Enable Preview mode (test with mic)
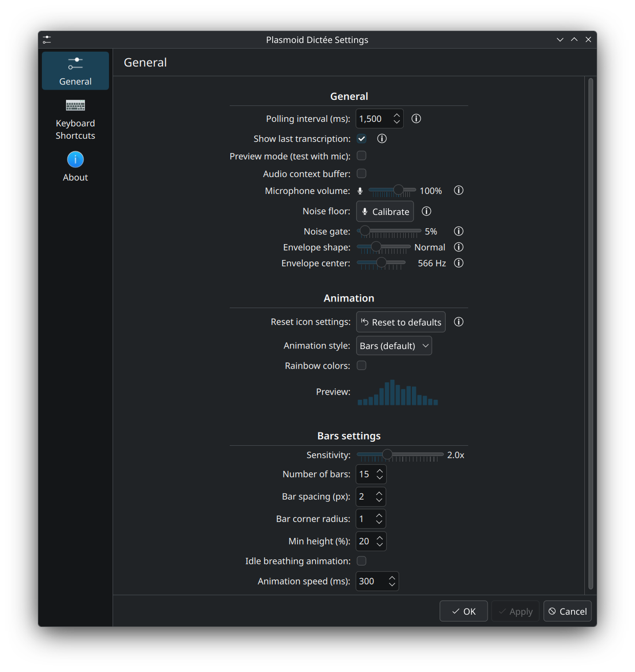635x672 pixels. 362,156
